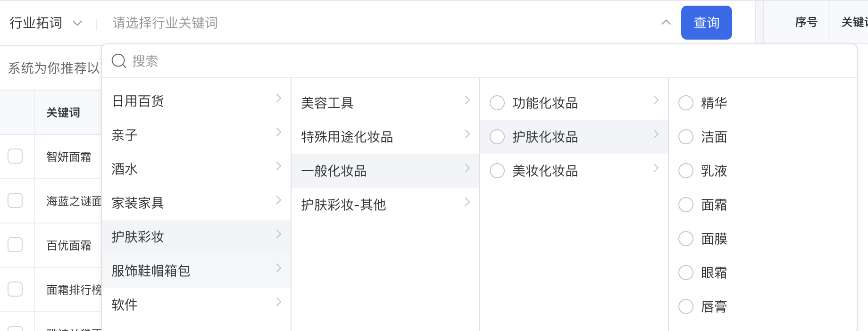Select the 面霜 radio option
The image size is (868, 331).
(x=686, y=205)
